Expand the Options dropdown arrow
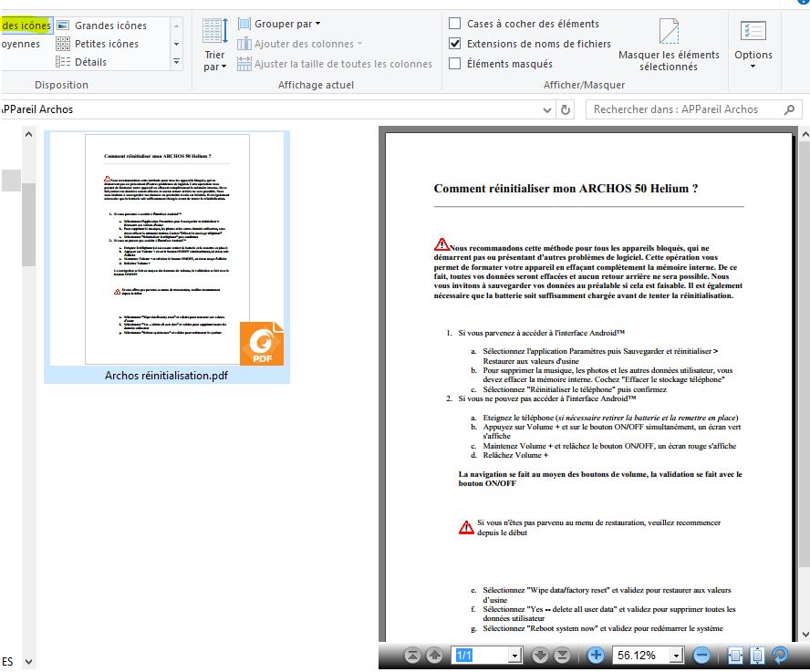 click(753, 67)
